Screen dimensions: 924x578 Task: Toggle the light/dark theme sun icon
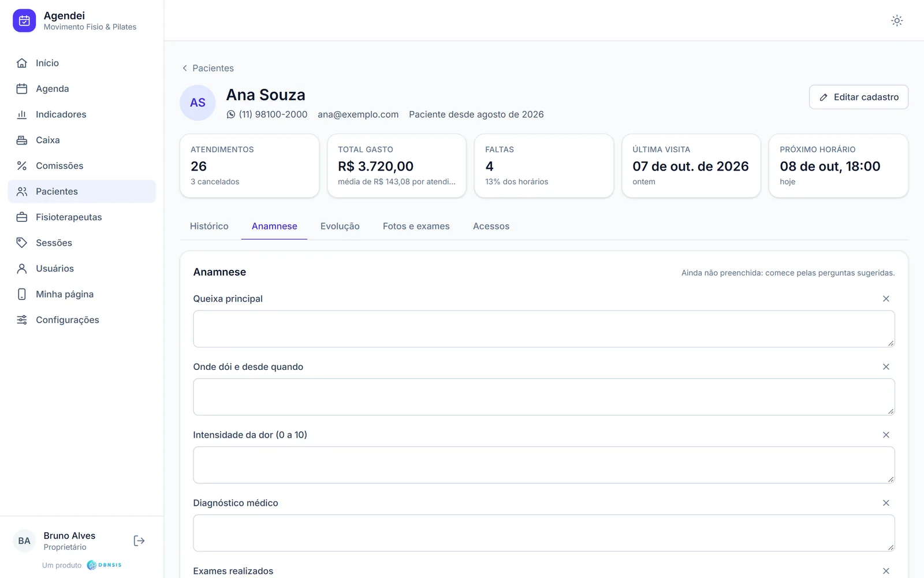(x=897, y=21)
